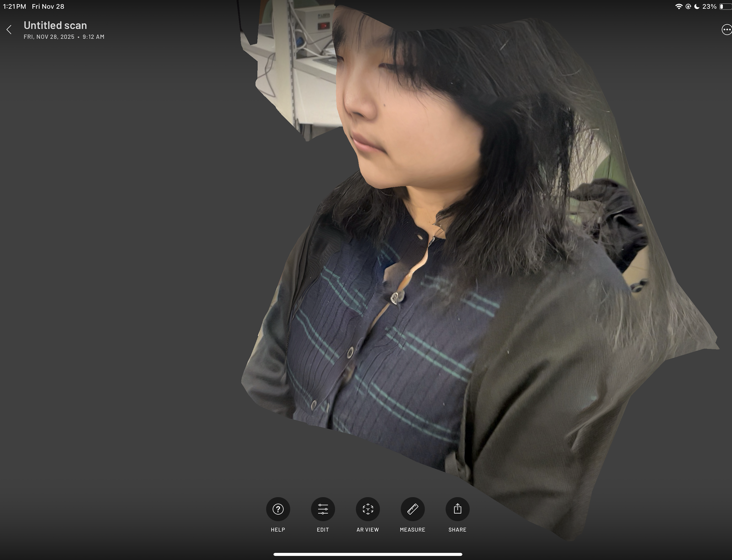Image resolution: width=732 pixels, height=560 pixels.
Task: Tap the Share upload icon
Action: pos(457,509)
